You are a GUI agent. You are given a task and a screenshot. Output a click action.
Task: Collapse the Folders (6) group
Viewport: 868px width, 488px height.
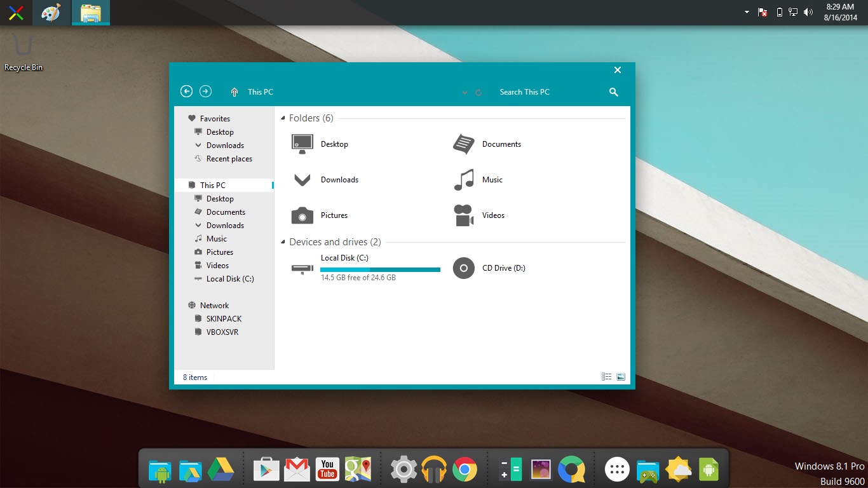[x=283, y=119]
